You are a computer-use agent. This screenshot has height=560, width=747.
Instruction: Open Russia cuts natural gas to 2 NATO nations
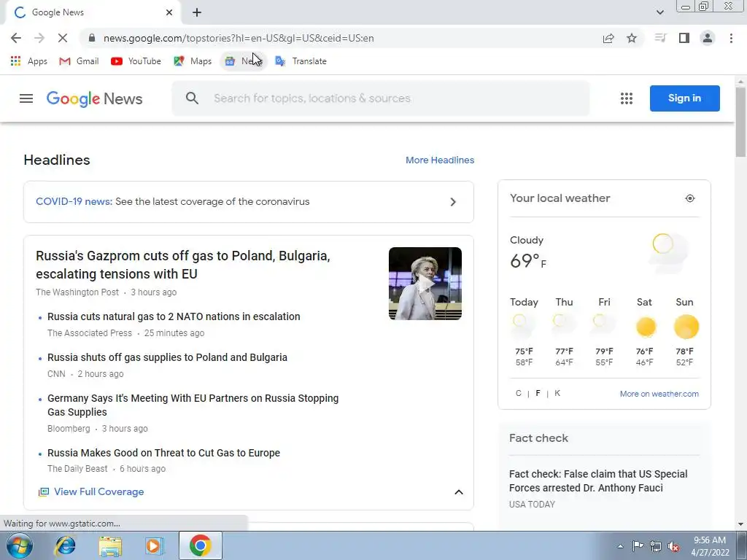pos(174,316)
